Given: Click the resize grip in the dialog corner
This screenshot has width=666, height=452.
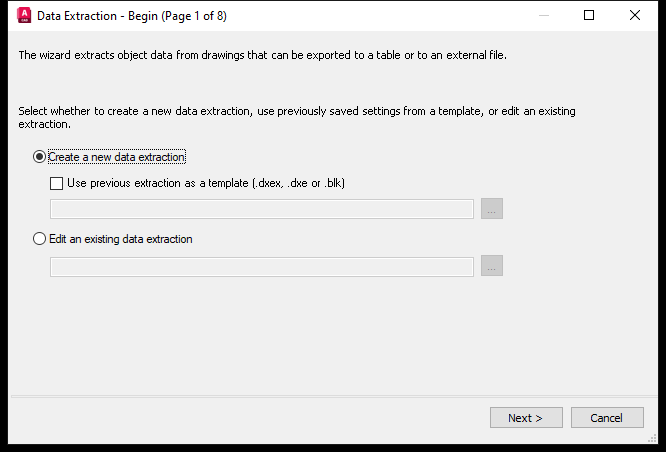Looking at the screenshot, I should (x=652, y=438).
